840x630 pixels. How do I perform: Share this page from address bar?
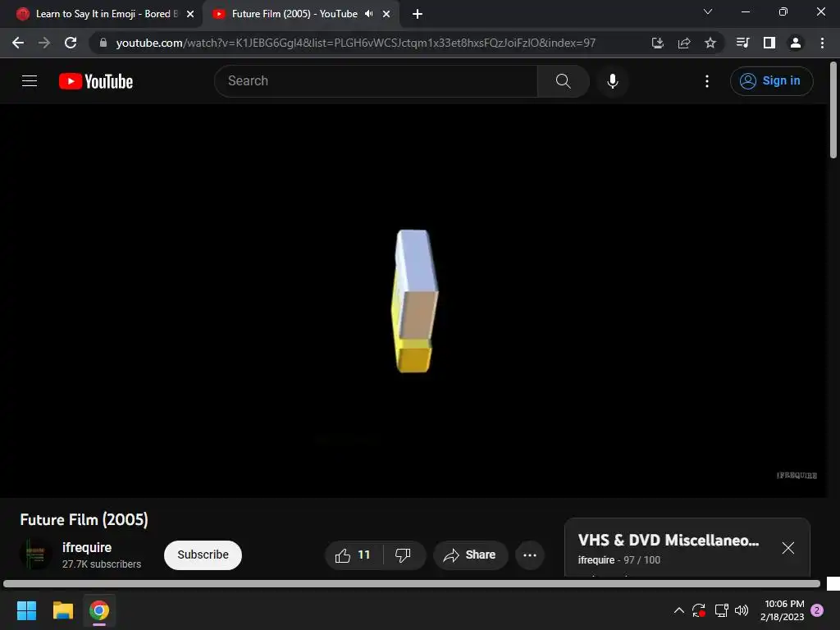pos(684,43)
